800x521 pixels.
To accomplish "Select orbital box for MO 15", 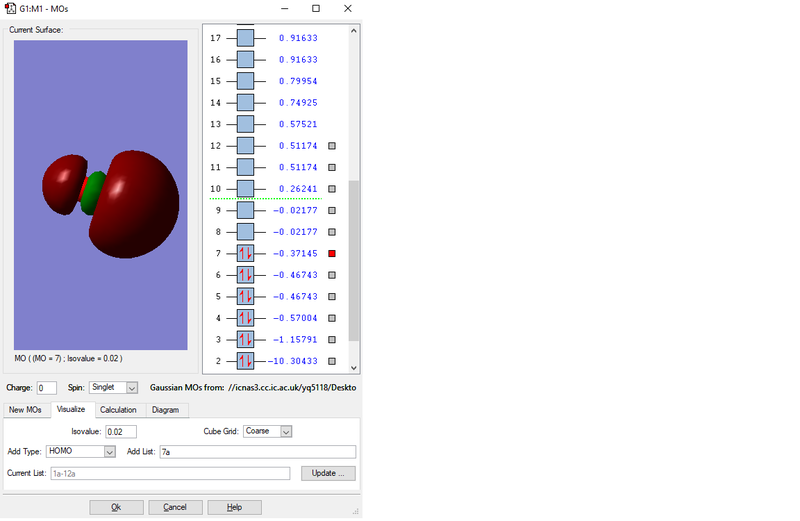I will [x=245, y=81].
